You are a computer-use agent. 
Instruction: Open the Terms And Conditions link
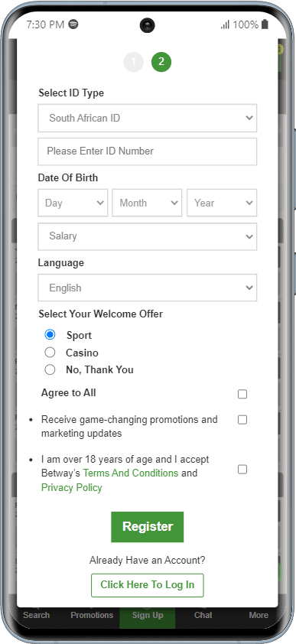pyautogui.click(x=131, y=473)
